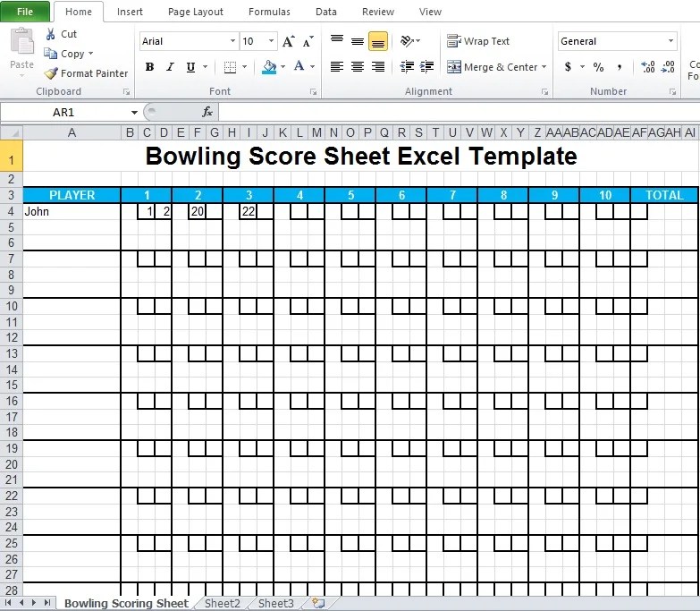The height and width of the screenshot is (611, 700).
Task: Toggle Middle Align vertical alignment
Action: [x=357, y=41]
